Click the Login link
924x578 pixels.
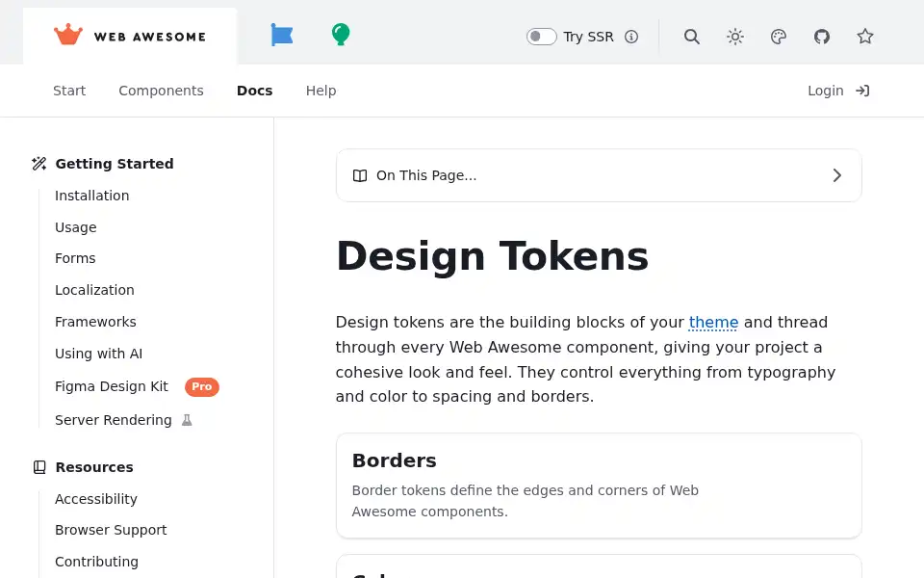[826, 91]
